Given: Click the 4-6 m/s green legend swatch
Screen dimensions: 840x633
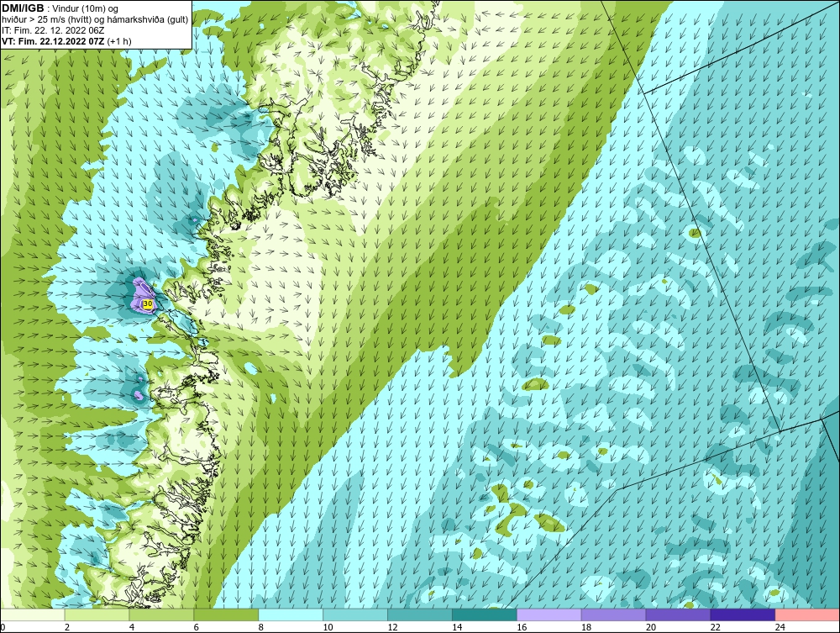Looking at the screenshot, I should [161, 615].
